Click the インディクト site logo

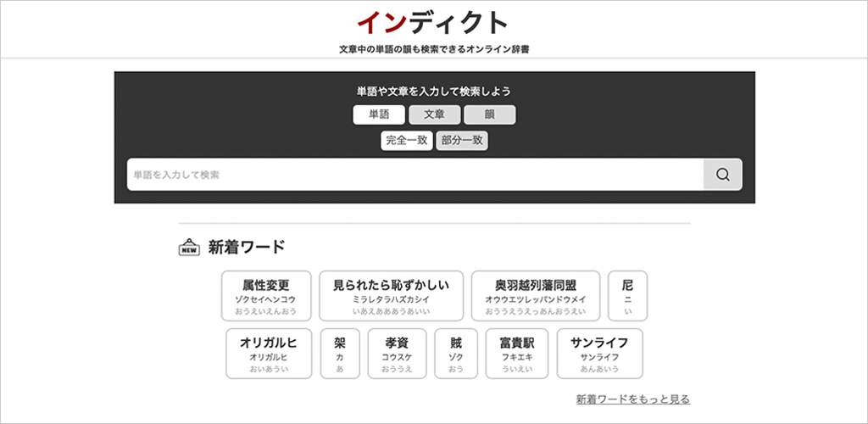click(433, 23)
